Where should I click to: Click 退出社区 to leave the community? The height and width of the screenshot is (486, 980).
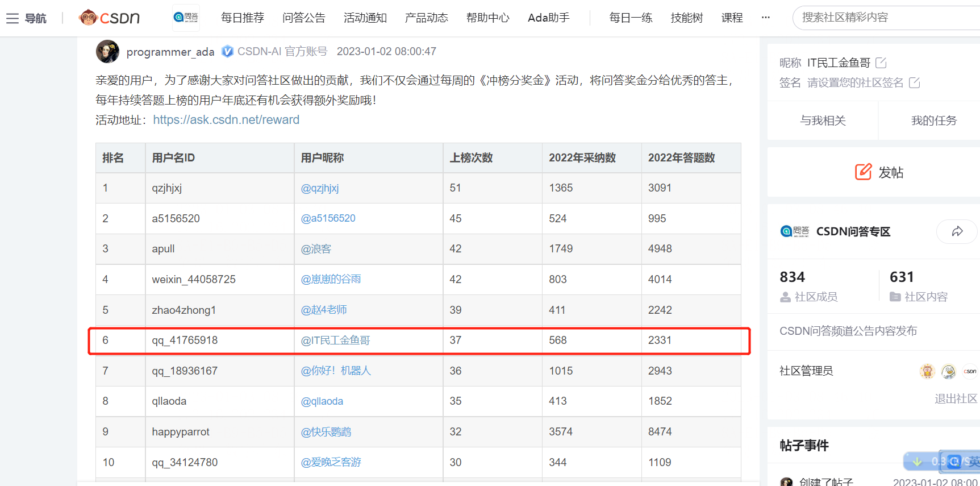[x=956, y=399]
